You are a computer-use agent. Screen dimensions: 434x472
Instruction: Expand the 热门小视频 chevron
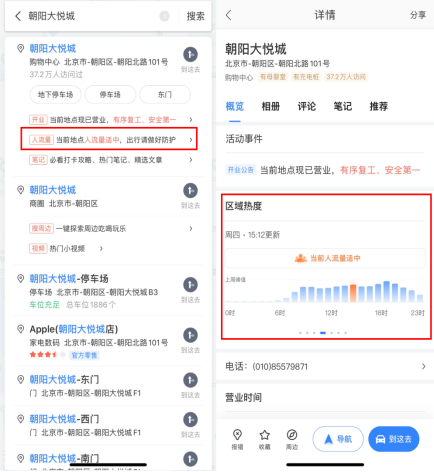[101, 248]
